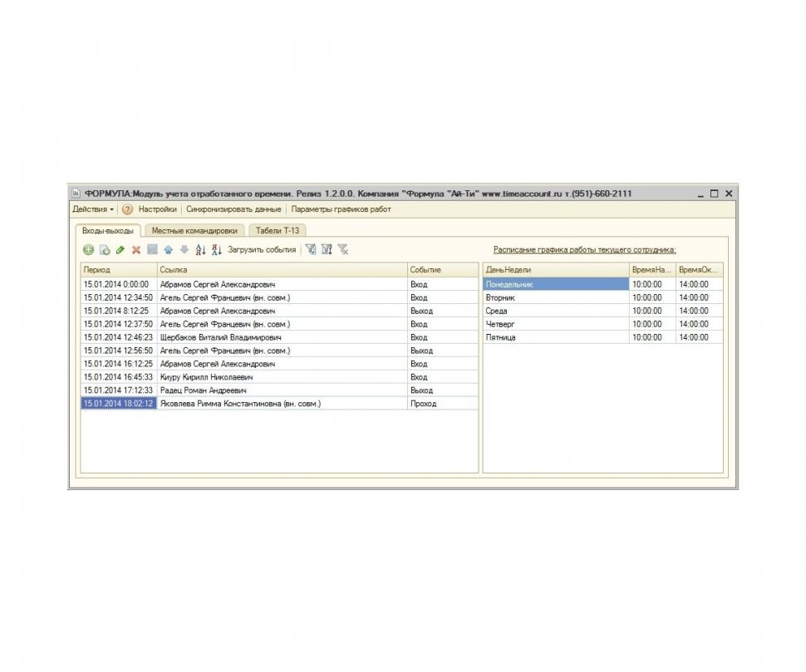Viewport: 806px width, 672px height.
Task: Click the green Add record icon
Action: [x=89, y=250]
